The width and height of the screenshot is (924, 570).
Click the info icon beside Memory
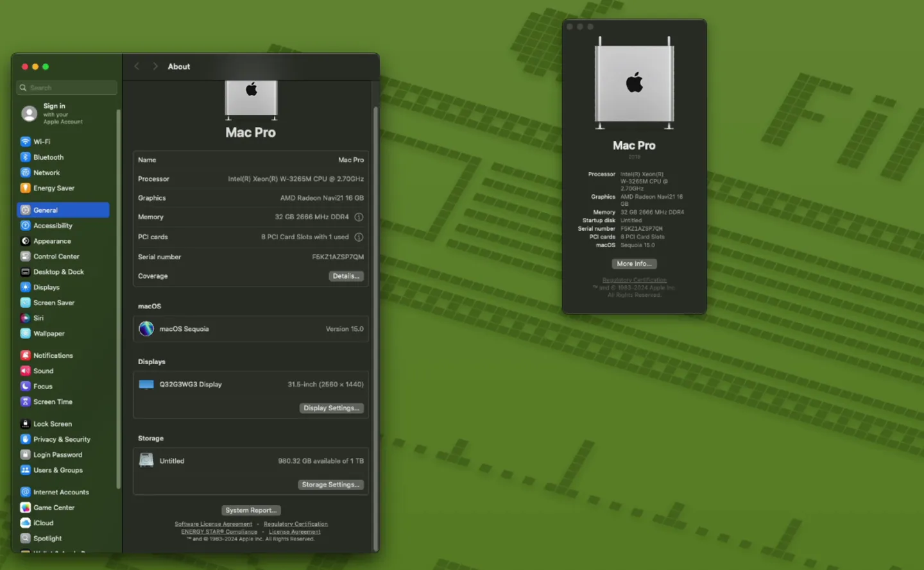[359, 217]
